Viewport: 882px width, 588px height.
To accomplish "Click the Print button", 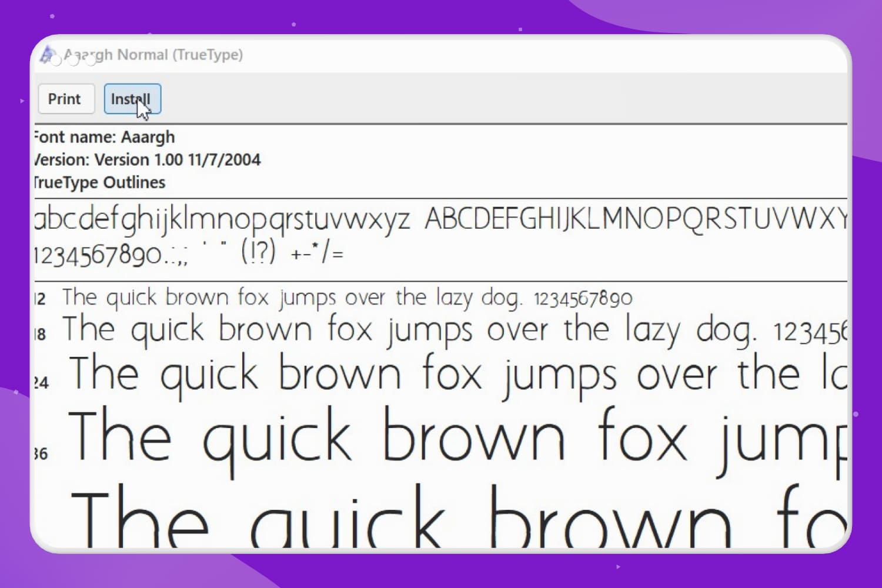I will pyautogui.click(x=66, y=99).
